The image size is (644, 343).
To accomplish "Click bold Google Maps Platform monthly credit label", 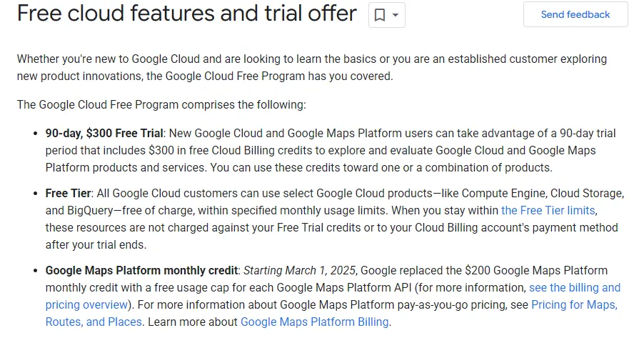I will point(141,270).
